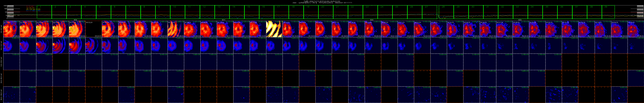
Task: Open the 06:24:32 image in the 3.0-6.0 keV row
Action: (x=455, y=29)
